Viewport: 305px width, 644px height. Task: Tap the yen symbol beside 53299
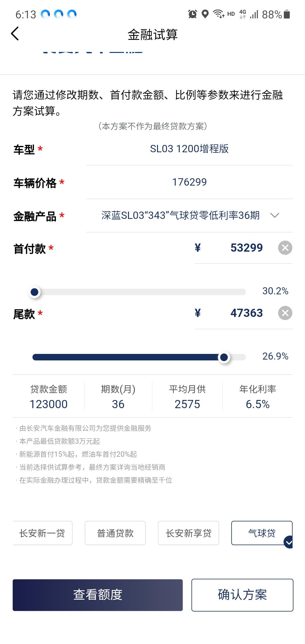[198, 248]
